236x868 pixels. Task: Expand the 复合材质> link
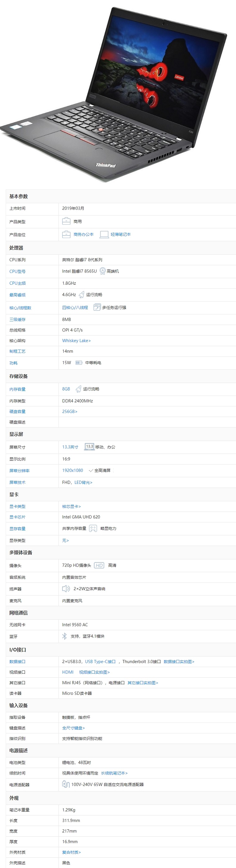click(x=71, y=852)
